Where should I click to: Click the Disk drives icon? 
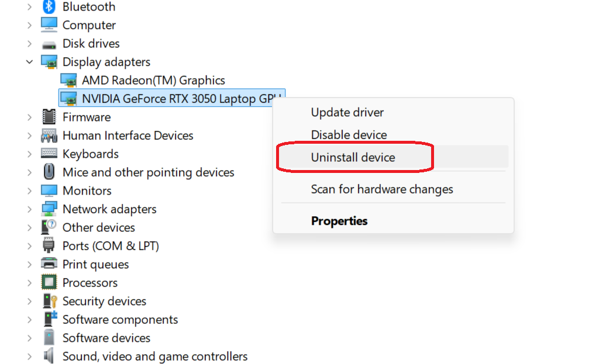click(x=49, y=44)
